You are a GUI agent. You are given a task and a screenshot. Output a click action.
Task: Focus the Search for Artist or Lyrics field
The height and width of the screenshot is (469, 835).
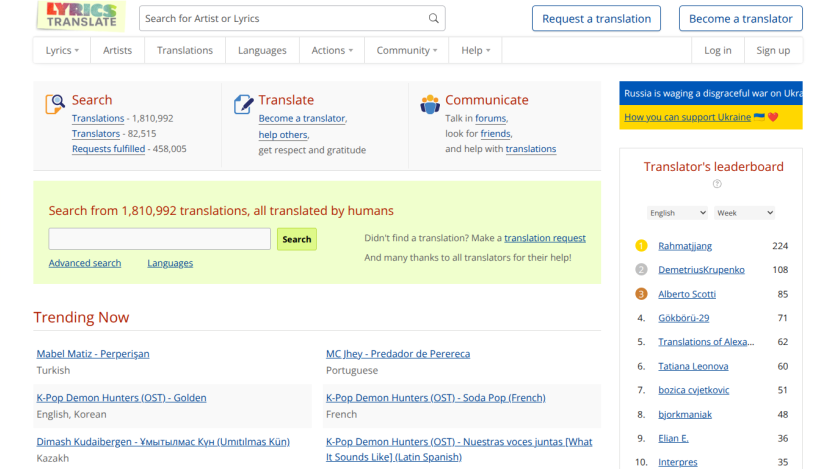click(x=292, y=19)
